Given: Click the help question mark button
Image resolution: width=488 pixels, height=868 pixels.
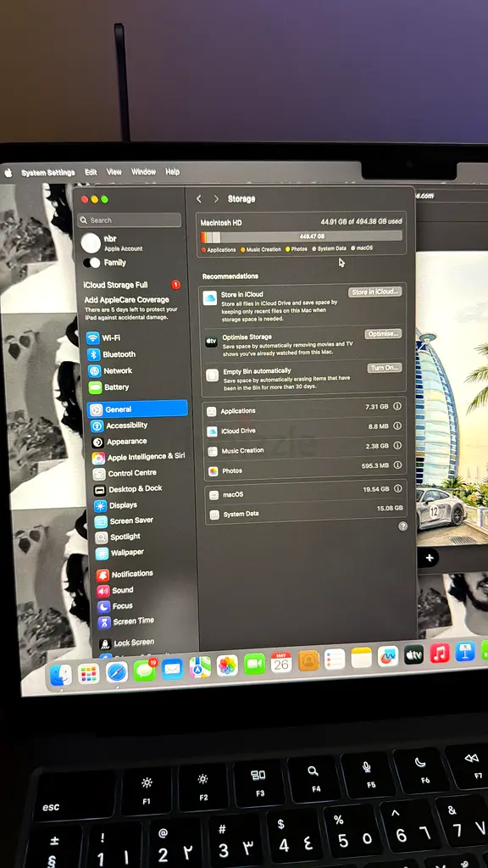Looking at the screenshot, I should (x=402, y=526).
